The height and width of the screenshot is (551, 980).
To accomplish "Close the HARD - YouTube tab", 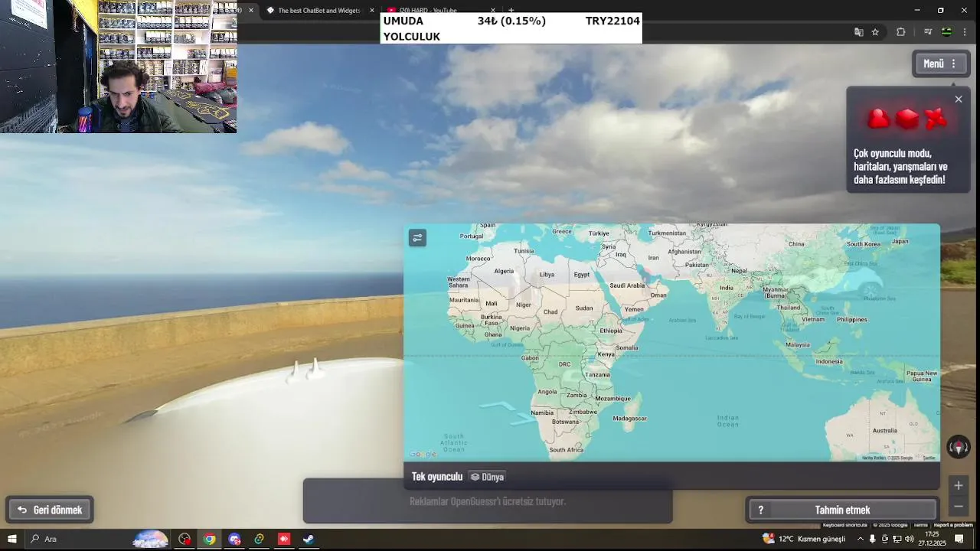I will [x=493, y=11].
